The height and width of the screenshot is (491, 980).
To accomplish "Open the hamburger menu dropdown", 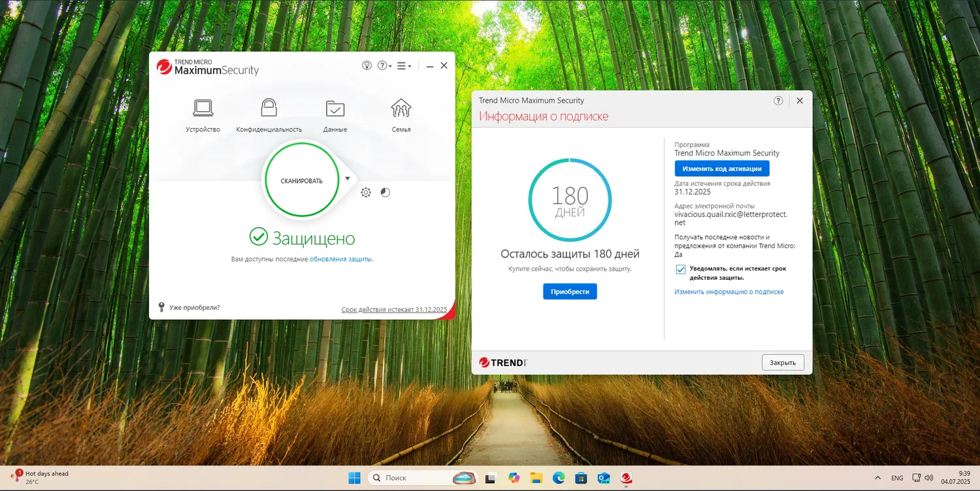I will (x=404, y=65).
